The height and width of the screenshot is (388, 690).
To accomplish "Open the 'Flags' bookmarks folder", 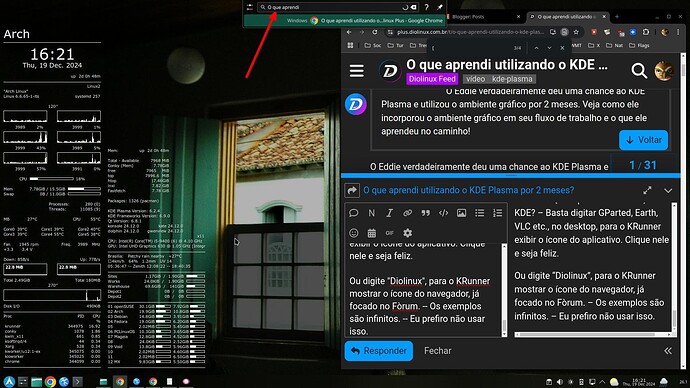I will click(x=639, y=45).
